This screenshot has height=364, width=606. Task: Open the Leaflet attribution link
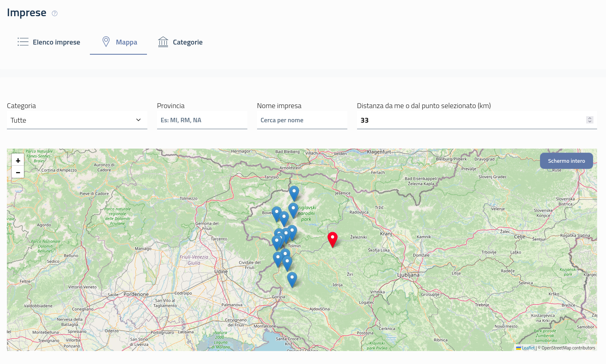(528, 348)
